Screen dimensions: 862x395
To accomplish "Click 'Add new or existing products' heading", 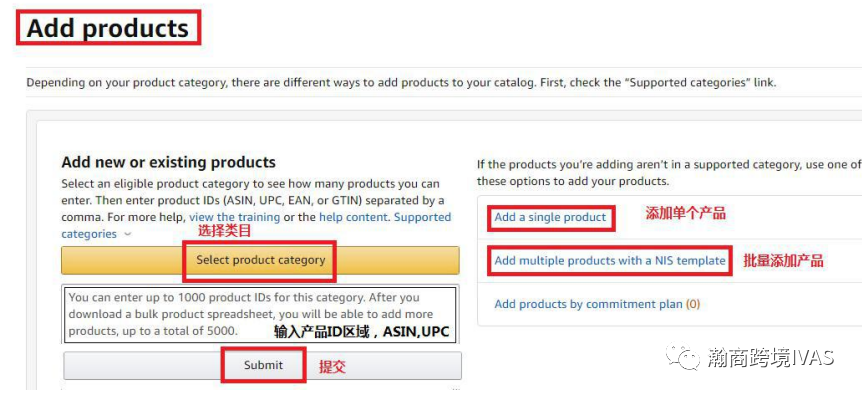I will click(x=168, y=162).
